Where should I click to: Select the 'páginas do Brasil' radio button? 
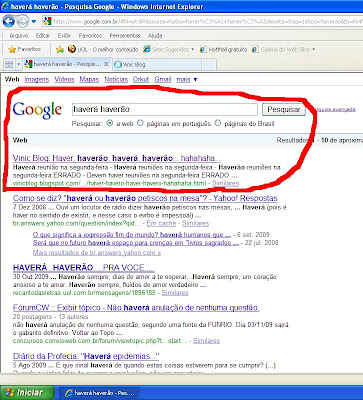[218, 123]
